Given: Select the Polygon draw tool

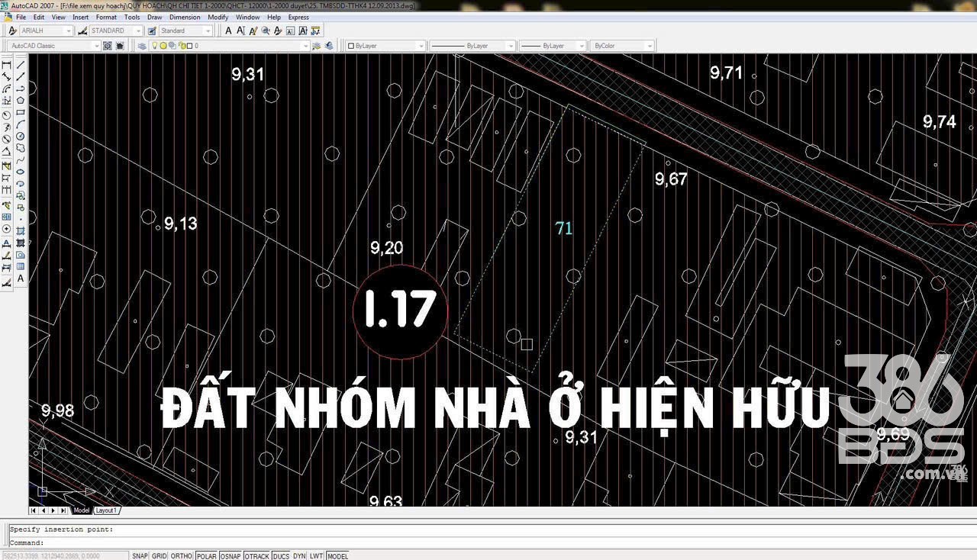Looking at the screenshot, I should (21, 100).
